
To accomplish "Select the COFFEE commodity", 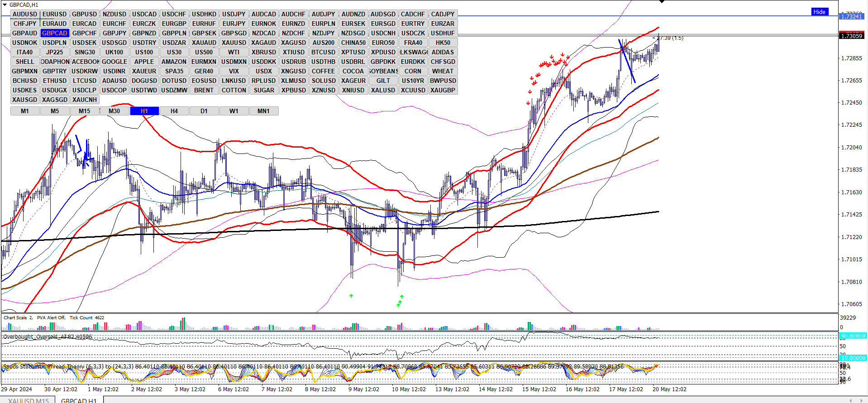I will click(324, 71).
